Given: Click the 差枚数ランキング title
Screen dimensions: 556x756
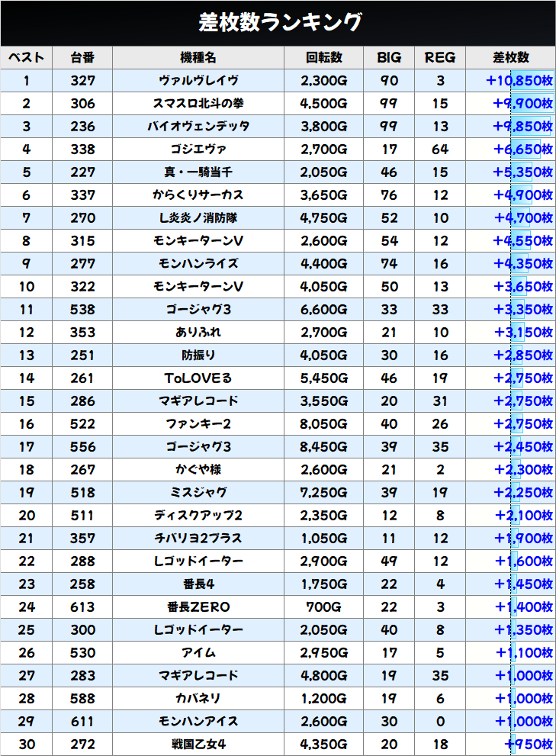Looking at the screenshot, I should click(280, 22).
